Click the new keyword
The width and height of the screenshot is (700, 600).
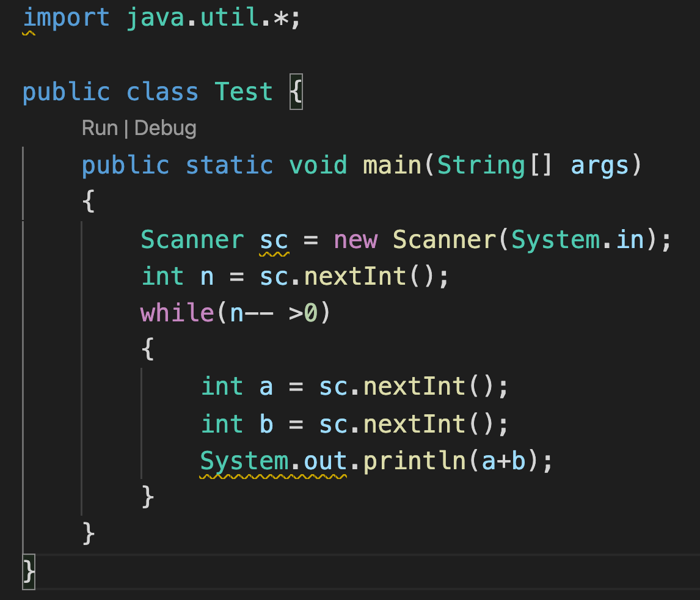pyautogui.click(x=355, y=239)
